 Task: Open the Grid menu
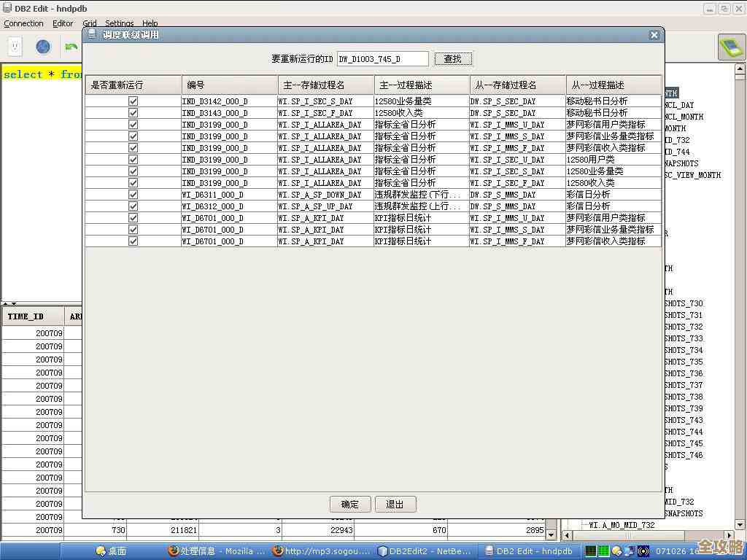pyautogui.click(x=90, y=23)
